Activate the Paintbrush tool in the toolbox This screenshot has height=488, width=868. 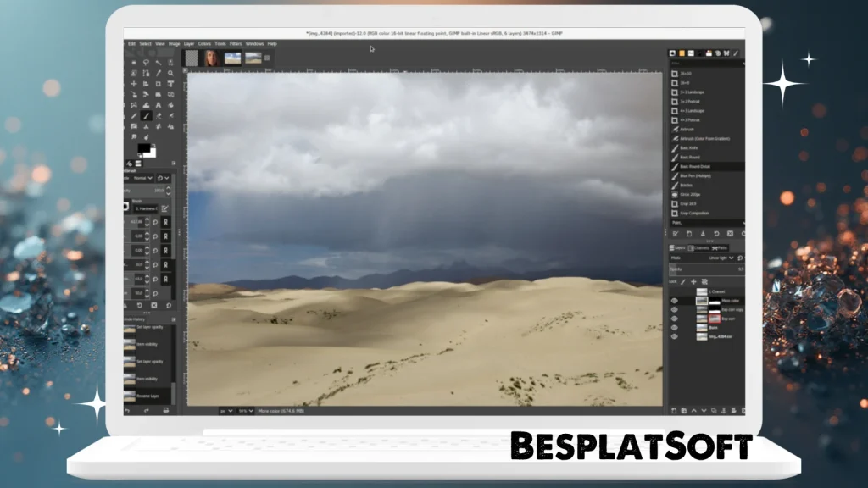145,115
